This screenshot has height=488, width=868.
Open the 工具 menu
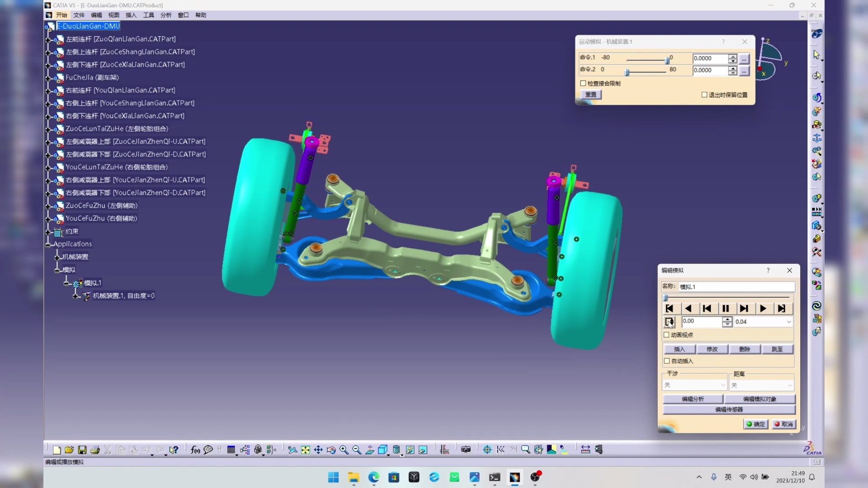point(148,15)
